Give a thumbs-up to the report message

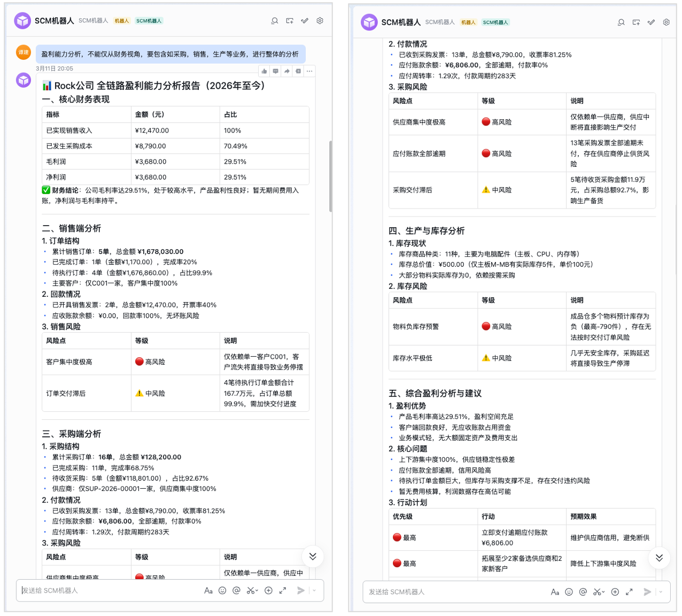coord(263,71)
